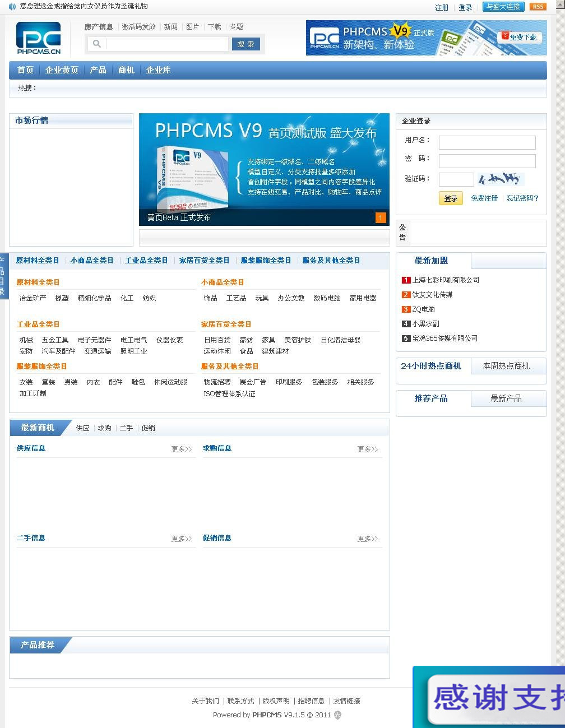Click the 登录 button in login panel
This screenshot has width=565, height=728.
(x=451, y=198)
